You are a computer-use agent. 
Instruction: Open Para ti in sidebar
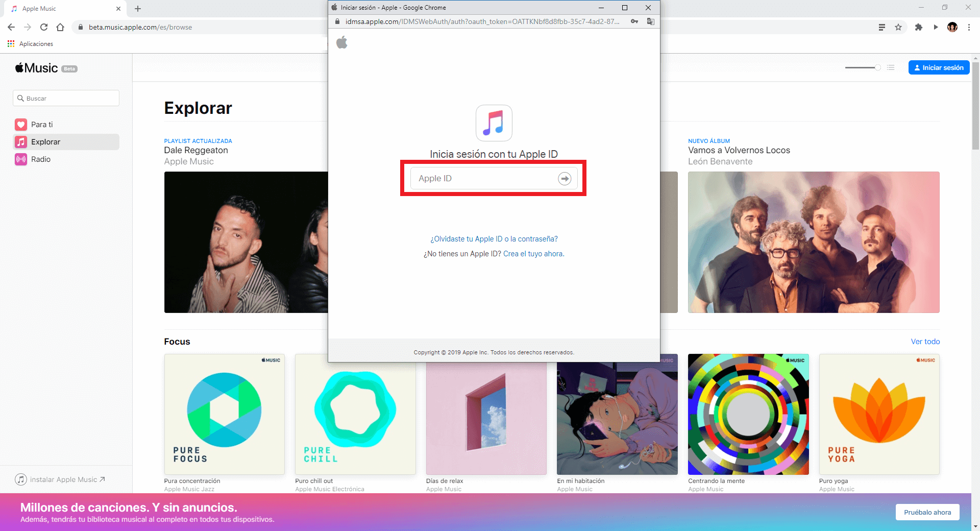[66, 125]
